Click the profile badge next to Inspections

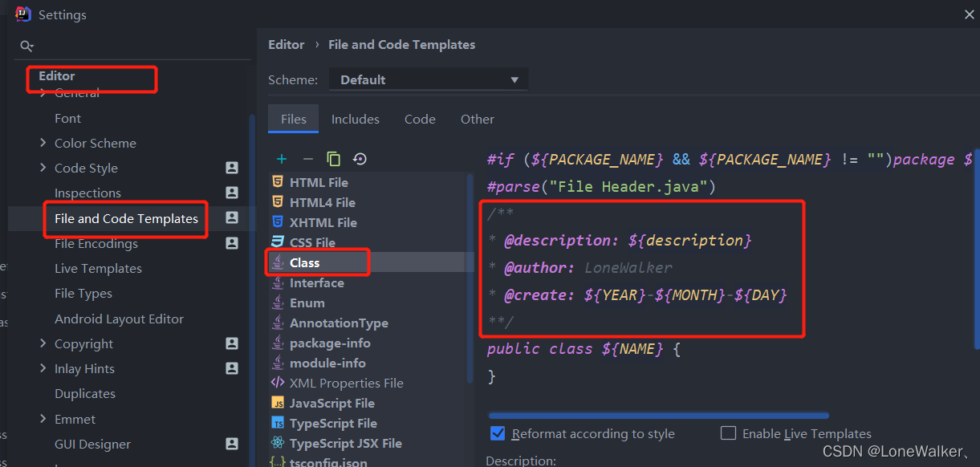[x=231, y=193]
